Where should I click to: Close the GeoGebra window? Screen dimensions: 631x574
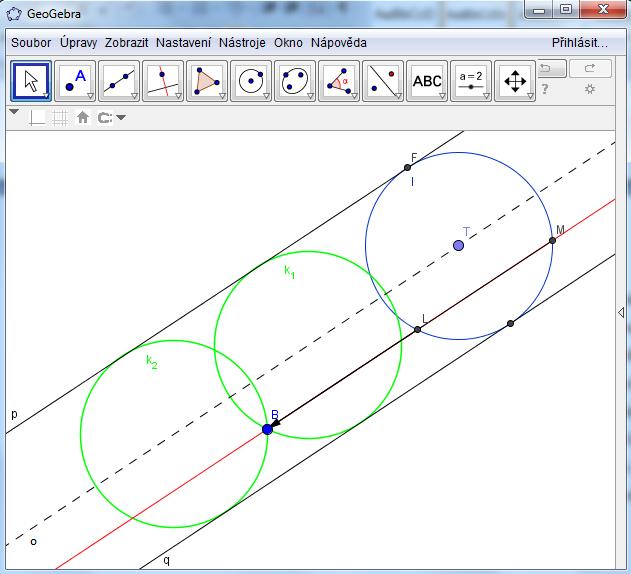pos(603,10)
